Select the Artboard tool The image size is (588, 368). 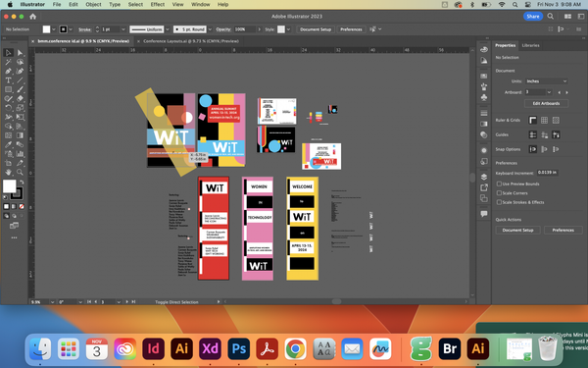tap(8, 163)
